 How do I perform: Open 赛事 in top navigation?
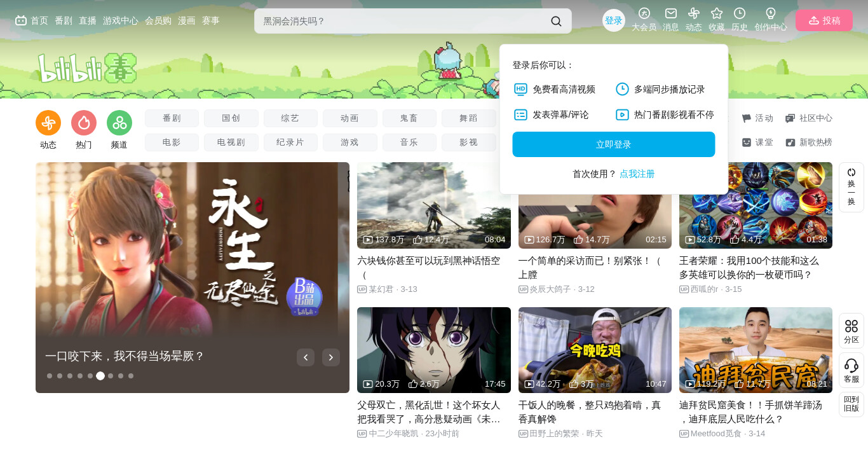coord(211,20)
